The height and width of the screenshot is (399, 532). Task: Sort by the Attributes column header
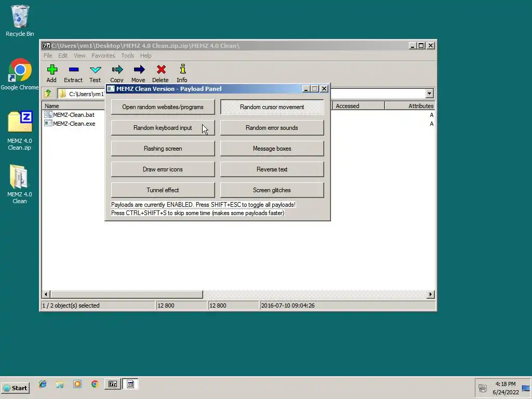pos(410,106)
